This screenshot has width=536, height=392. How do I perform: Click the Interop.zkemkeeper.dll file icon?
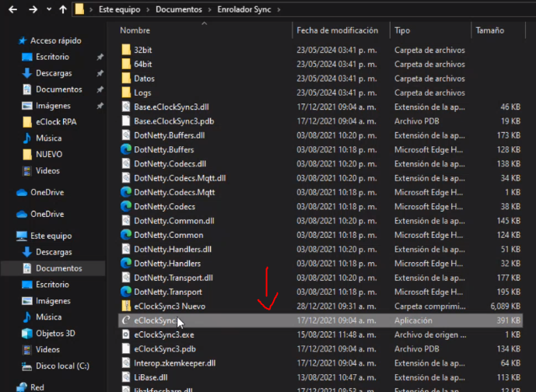coord(126,363)
